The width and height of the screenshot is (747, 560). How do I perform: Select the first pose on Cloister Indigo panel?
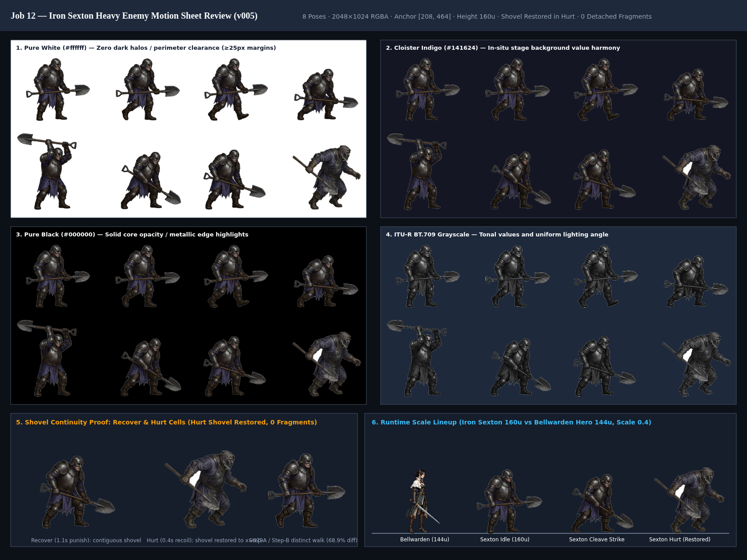[x=428, y=89]
